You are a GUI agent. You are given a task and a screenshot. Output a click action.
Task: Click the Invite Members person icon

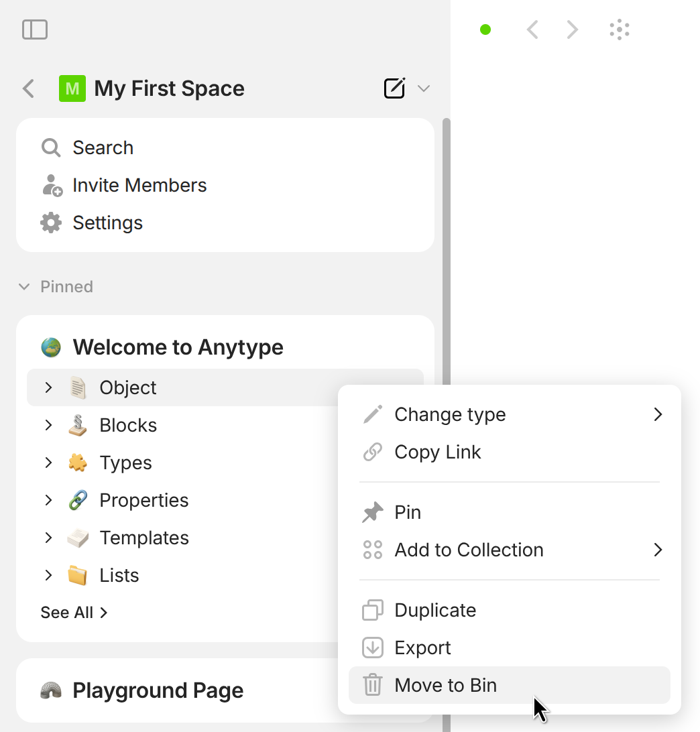pyautogui.click(x=51, y=185)
